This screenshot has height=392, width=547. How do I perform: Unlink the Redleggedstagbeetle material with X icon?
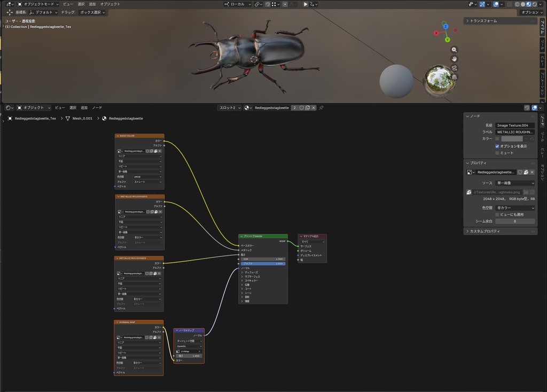(314, 108)
